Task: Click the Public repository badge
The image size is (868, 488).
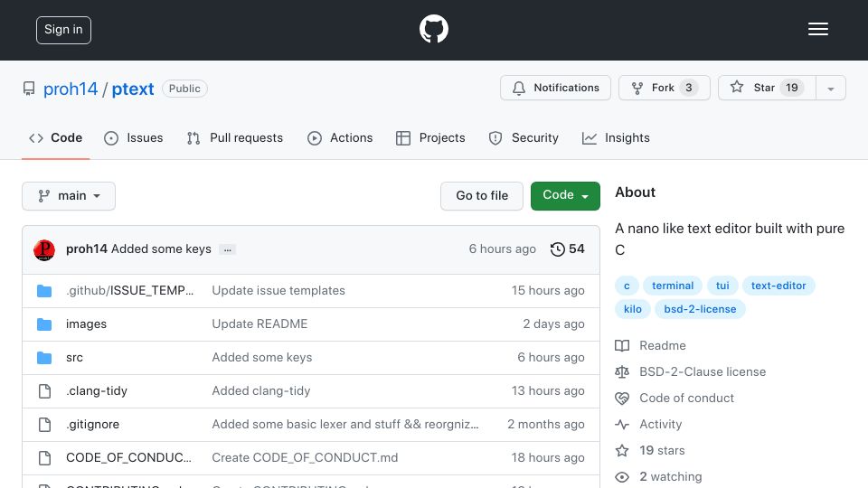Action: (184, 89)
